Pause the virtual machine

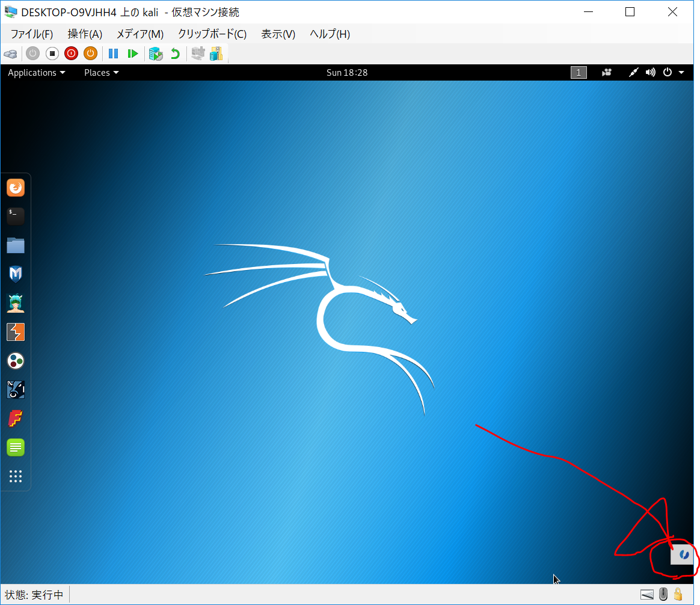click(113, 54)
